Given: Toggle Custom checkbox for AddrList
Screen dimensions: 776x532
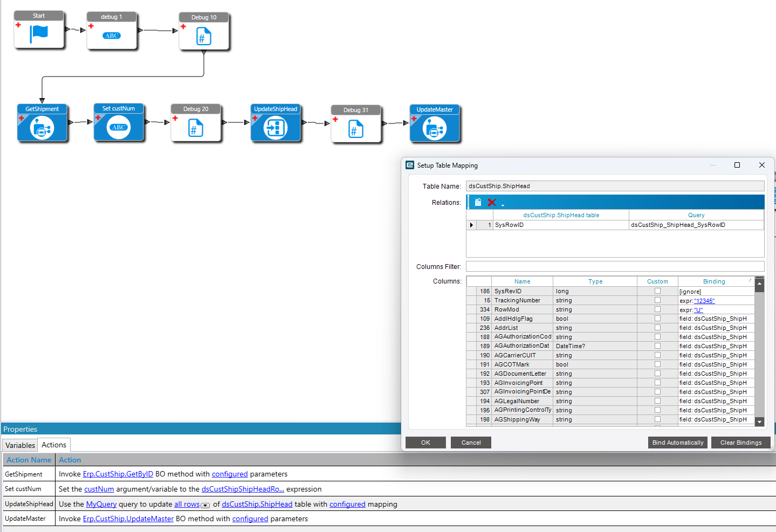Looking at the screenshot, I should point(657,328).
